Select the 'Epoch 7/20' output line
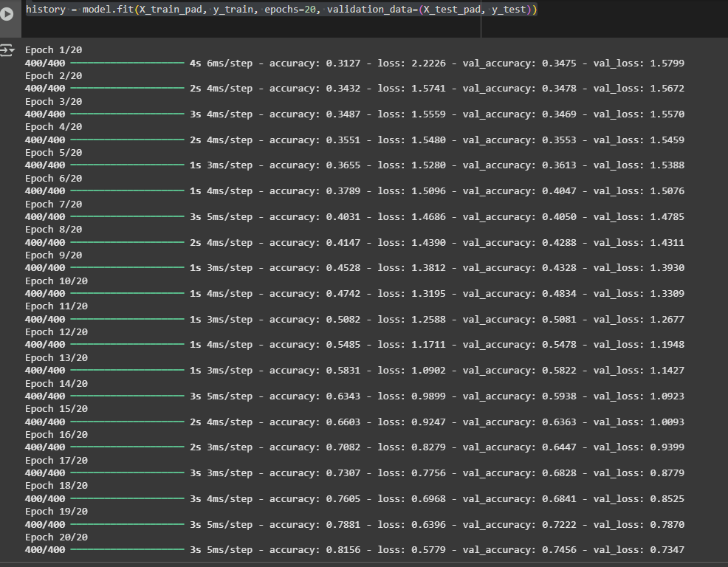The width and height of the screenshot is (728, 567). click(53, 204)
